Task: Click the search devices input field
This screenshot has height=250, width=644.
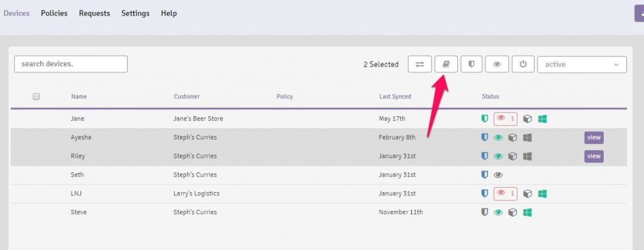Action: (70, 65)
